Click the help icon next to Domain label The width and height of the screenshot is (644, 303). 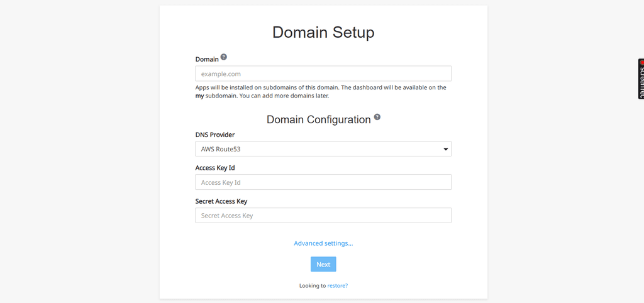pos(223,57)
